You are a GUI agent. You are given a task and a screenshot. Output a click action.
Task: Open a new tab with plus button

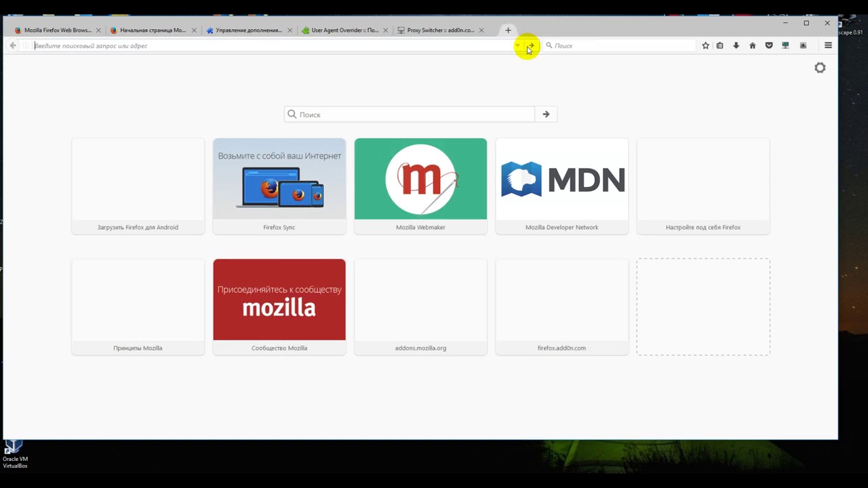(x=508, y=30)
